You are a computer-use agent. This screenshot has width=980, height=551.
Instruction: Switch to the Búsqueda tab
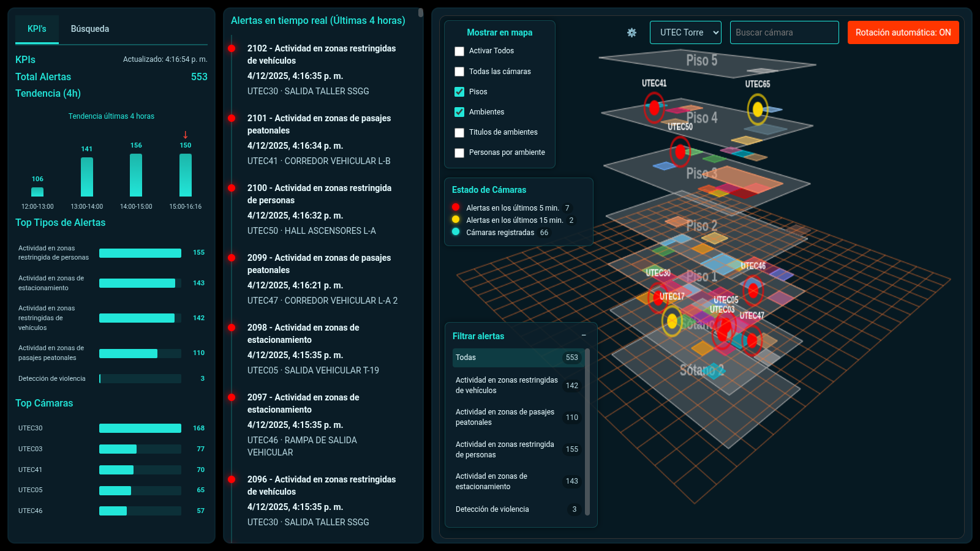coord(90,29)
